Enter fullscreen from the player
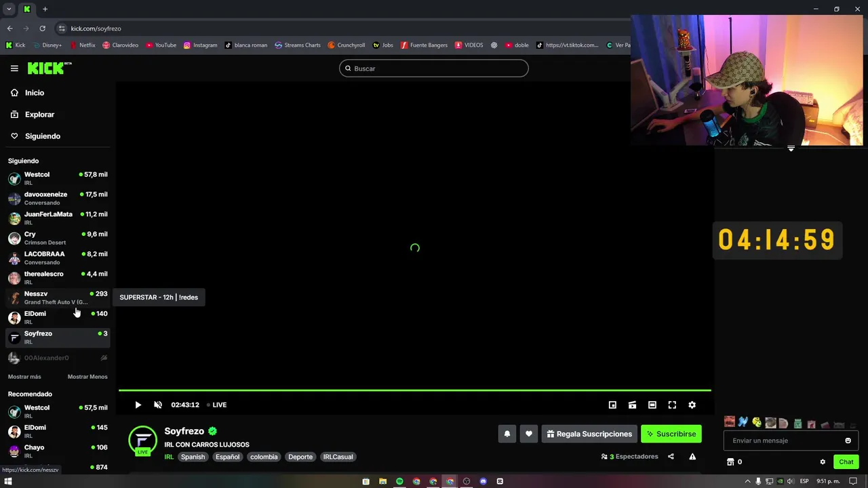 (x=672, y=405)
